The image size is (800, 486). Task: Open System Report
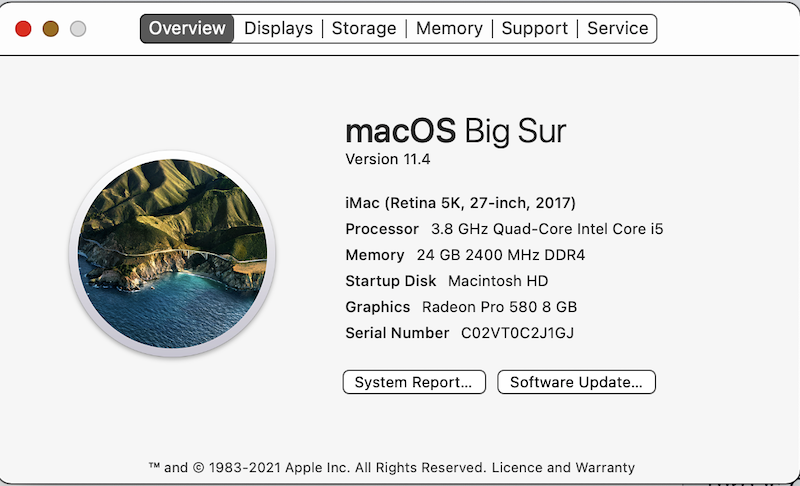tap(413, 382)
